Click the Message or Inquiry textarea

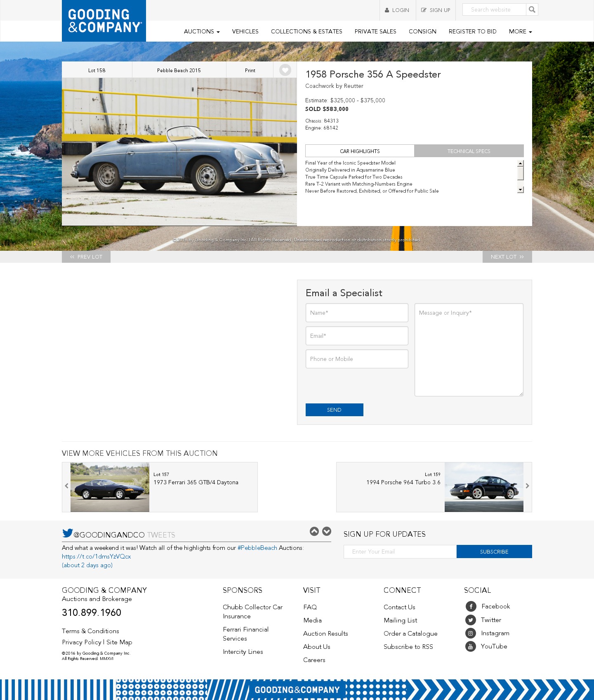click(x=469, y=350)
